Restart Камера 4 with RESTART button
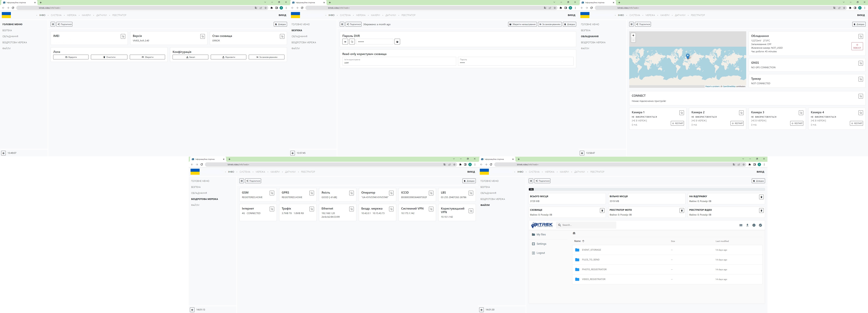The image size is (868, 313). click(857, 124)
